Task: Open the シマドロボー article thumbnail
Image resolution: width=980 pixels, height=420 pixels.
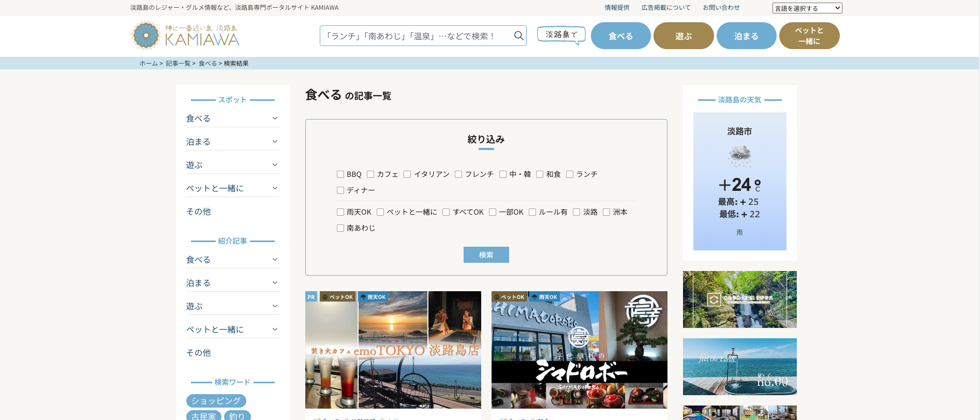Action: [x=580, y=350]
